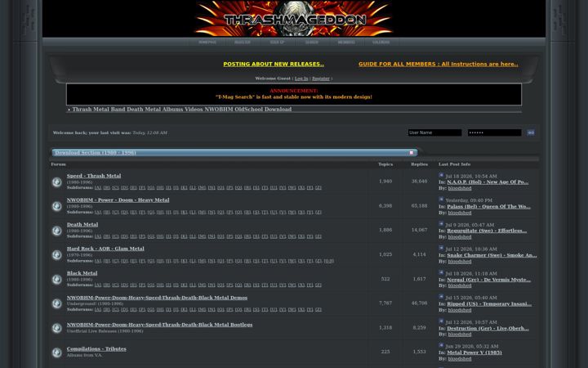Click forum status icon beside Black Metal
The image size is (588, 368).
click(x=57, y=280)
